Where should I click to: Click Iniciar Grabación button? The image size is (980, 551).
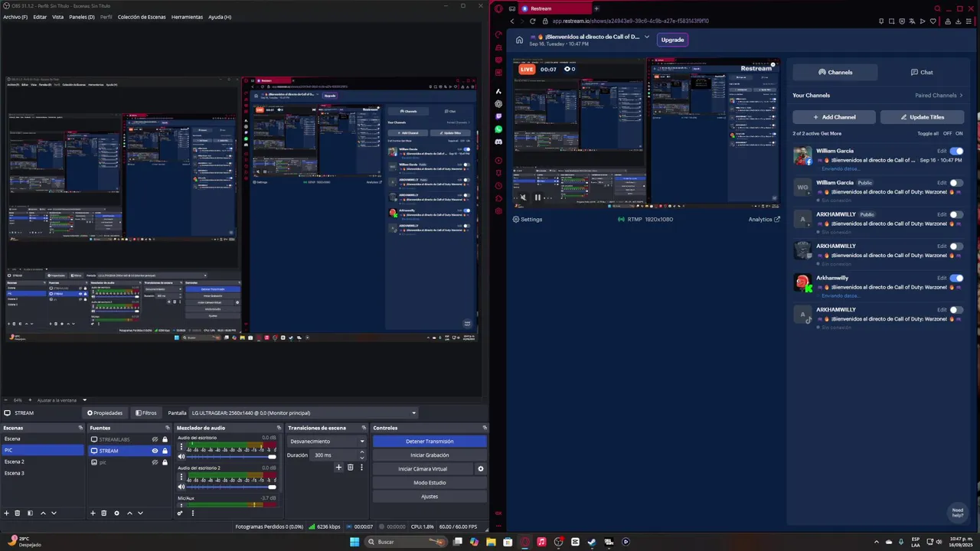430,455
